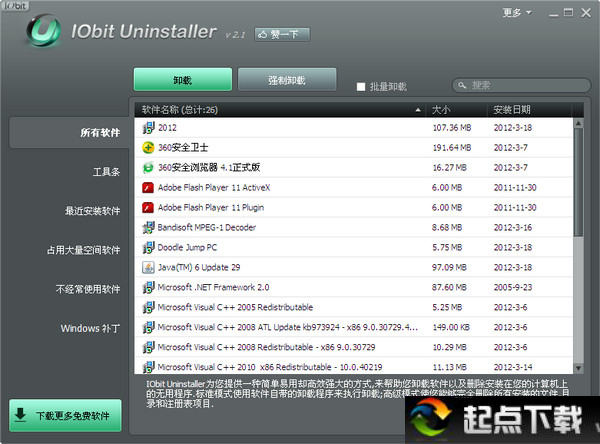Click the 360安全卫士 icon
Image resolution: width=600 pixels, height=444 pixels.
pos(148,148)
